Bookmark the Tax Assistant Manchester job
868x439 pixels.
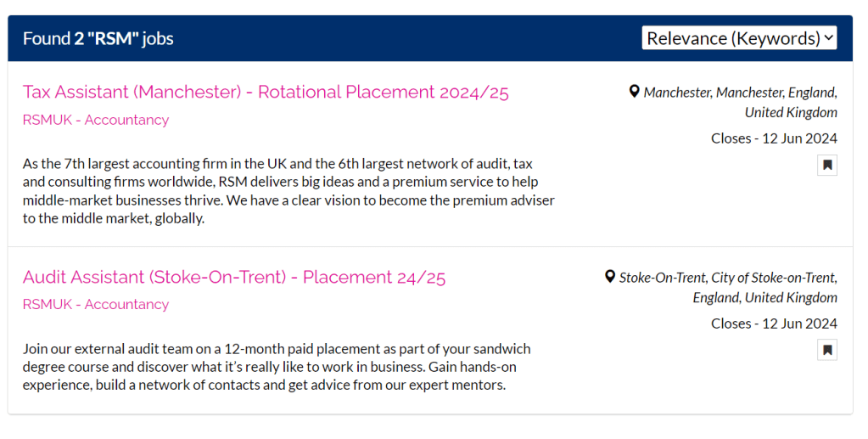pyautogui.click(x=827, y=165)
